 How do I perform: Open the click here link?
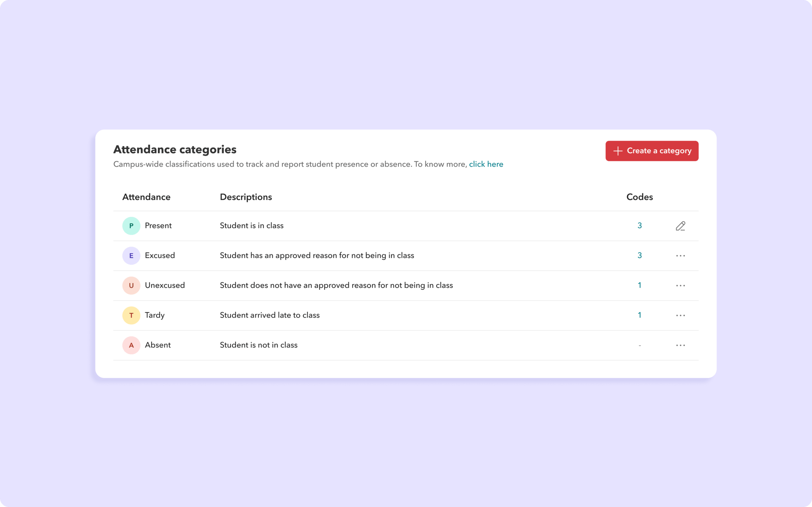pos(486,164)
